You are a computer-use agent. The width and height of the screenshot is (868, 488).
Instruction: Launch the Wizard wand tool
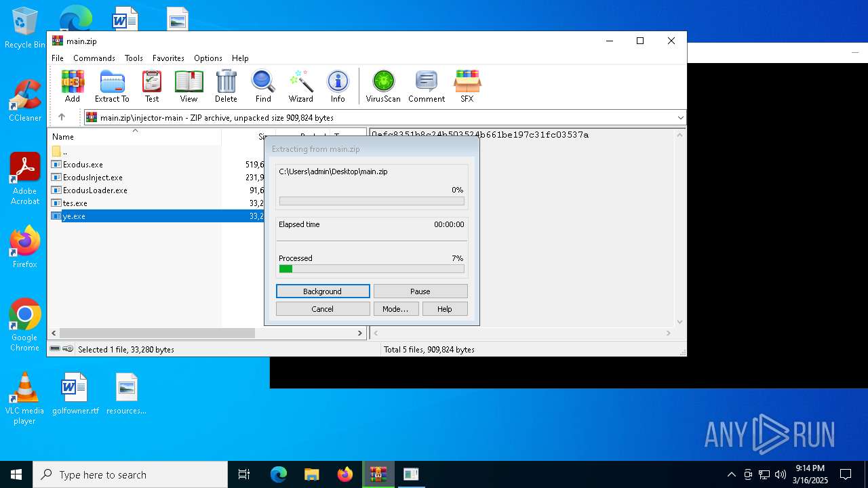[300, 86]
